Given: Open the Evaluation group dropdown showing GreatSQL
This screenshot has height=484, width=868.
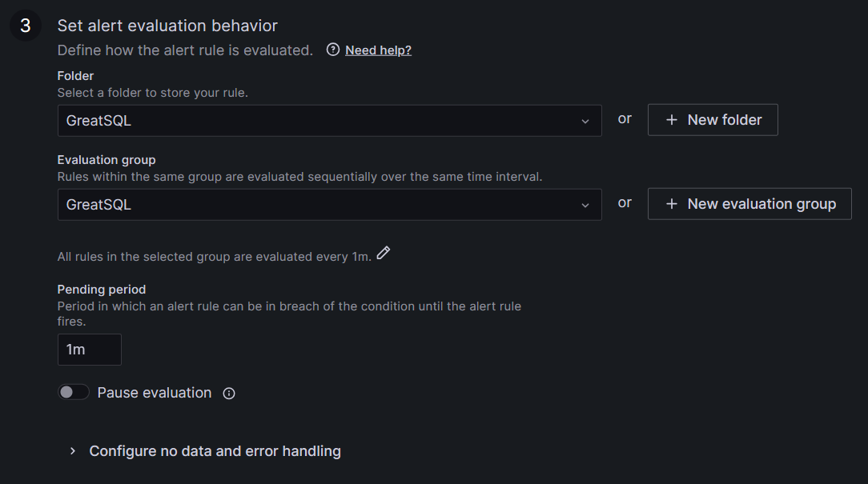Looking at the screenshot, I should (x=320, y=205).
